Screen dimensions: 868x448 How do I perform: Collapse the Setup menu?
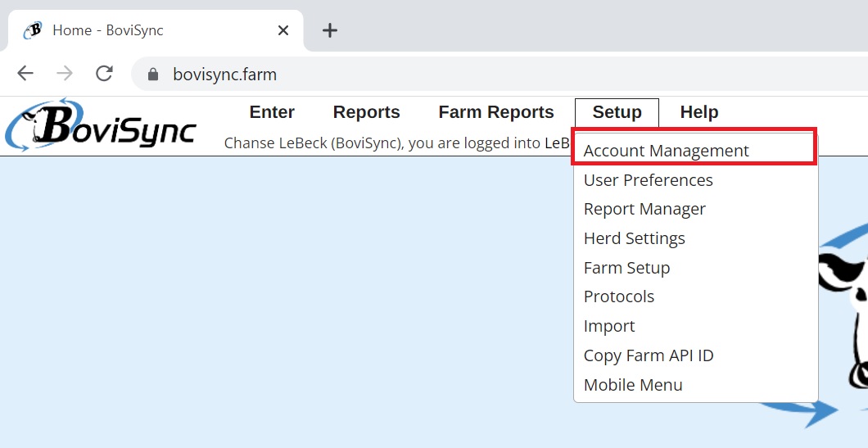(x=617, y=112)
